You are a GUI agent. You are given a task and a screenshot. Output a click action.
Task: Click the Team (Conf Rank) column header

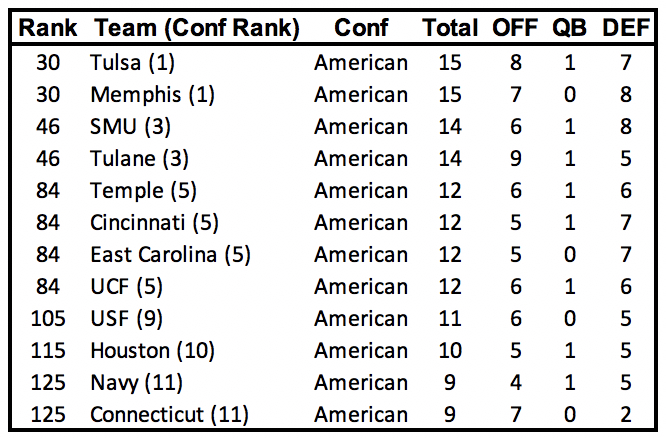point(195,29)
